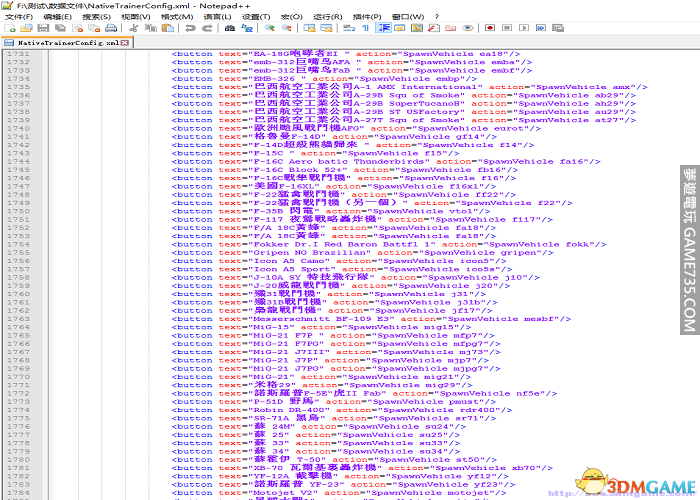Start macro recording with red record icon
The image size is (700, 500).
(490, 28)
